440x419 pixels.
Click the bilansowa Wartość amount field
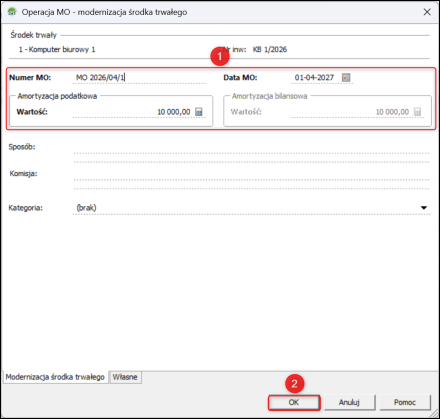351,112
